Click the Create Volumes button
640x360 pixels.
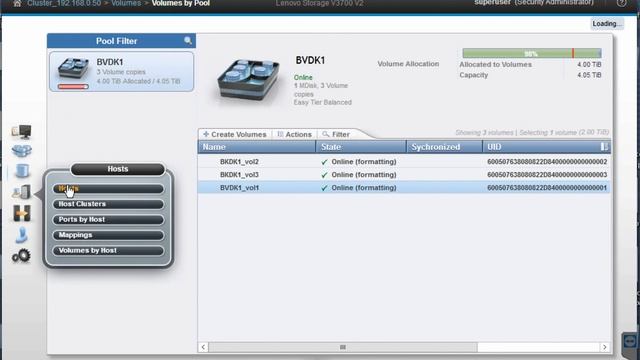(x=235, y=134)
